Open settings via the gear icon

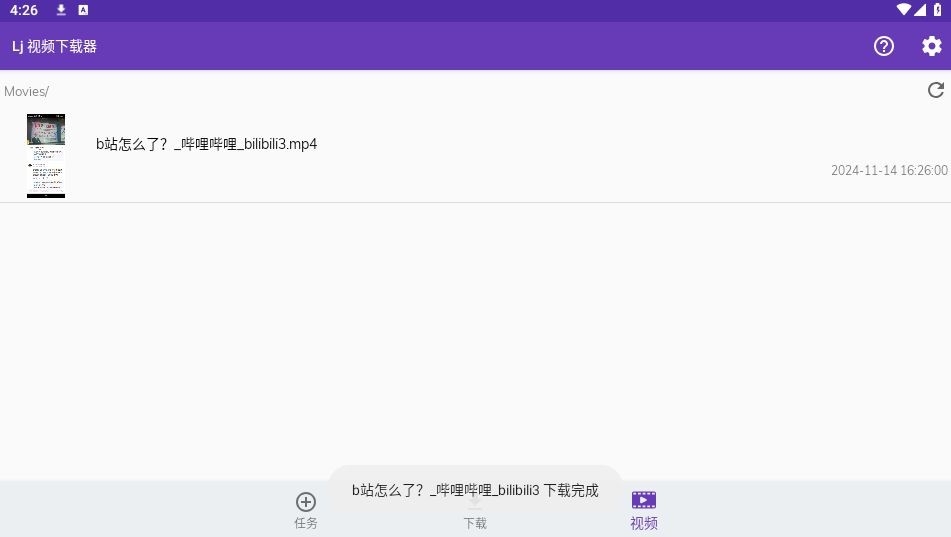click(931, 46)
